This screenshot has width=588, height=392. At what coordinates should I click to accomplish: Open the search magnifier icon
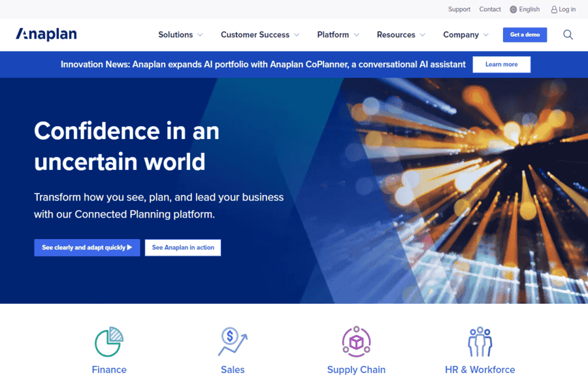pyautogui.click(x=568, y=35)
